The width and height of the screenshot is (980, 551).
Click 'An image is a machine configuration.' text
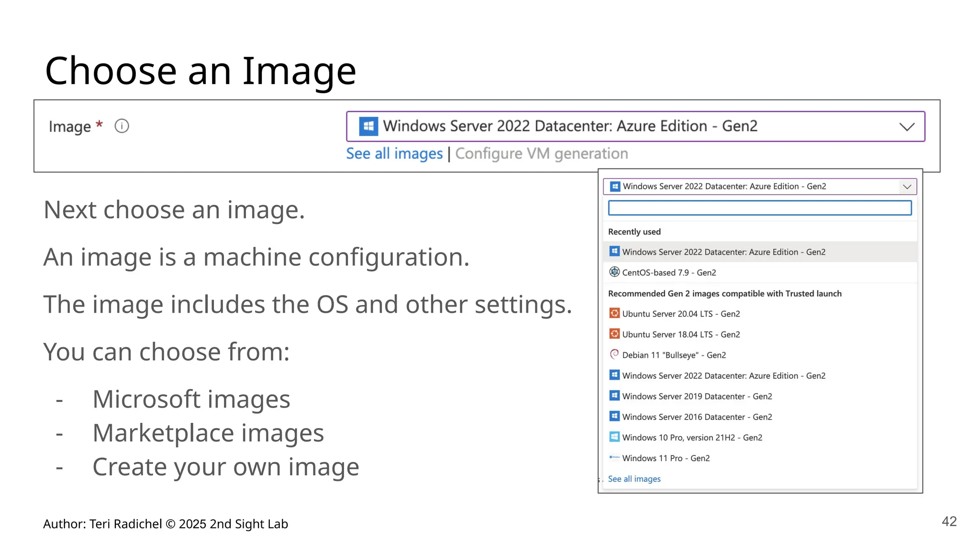[x=256, y=257]
